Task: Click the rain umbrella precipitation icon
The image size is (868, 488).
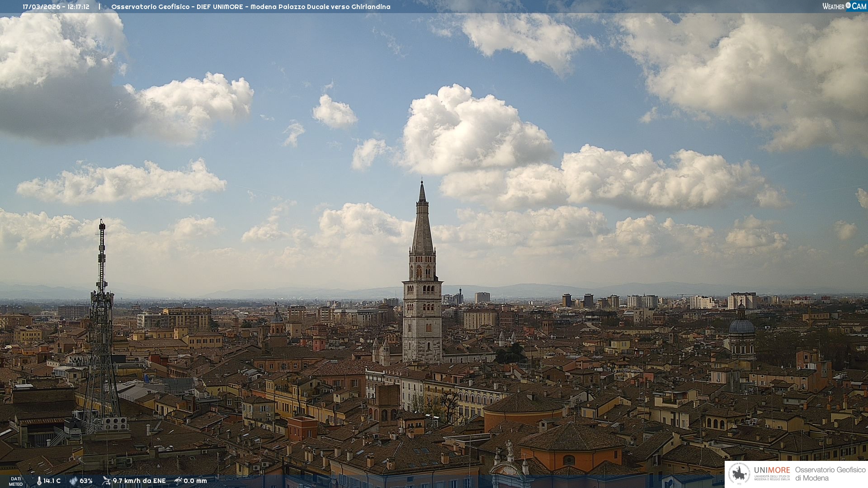Action: pyautogui.click(x=178, y=481)
